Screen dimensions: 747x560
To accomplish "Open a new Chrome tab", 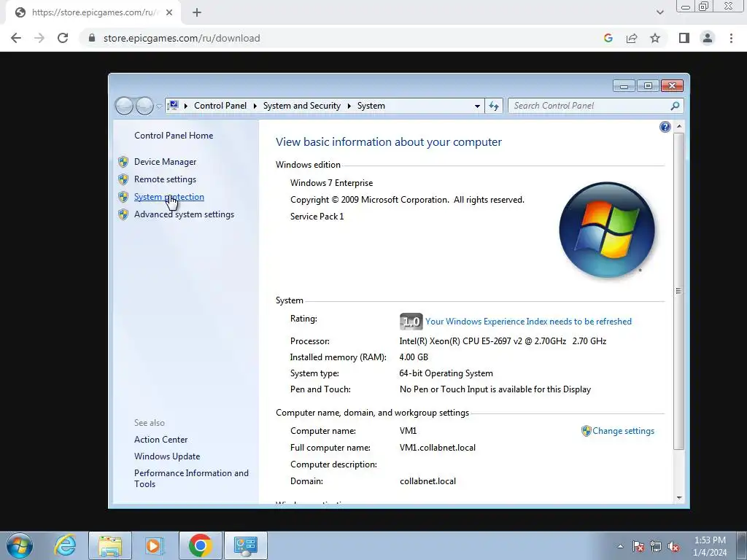I will pyautogui.click(x=197, y=12).
